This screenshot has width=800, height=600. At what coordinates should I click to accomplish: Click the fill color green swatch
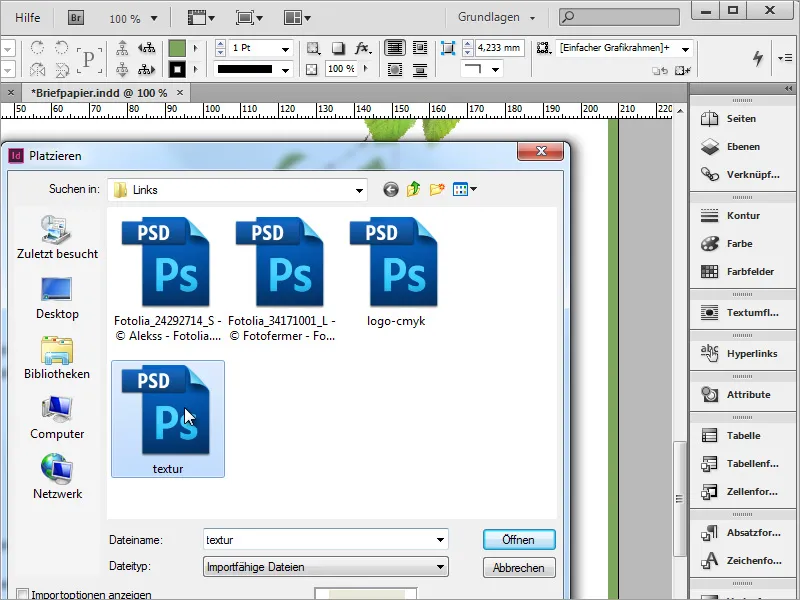pos(177,48)
